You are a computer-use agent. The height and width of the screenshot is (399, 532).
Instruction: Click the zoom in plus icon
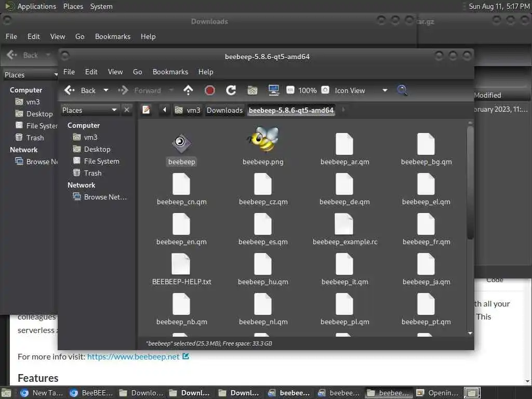325,90
